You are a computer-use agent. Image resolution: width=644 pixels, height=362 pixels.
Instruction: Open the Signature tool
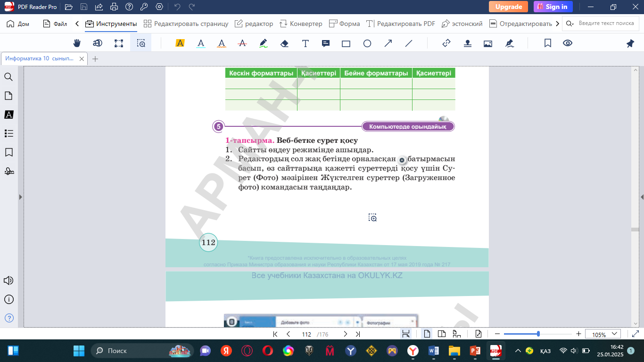(x=509, y=43)
